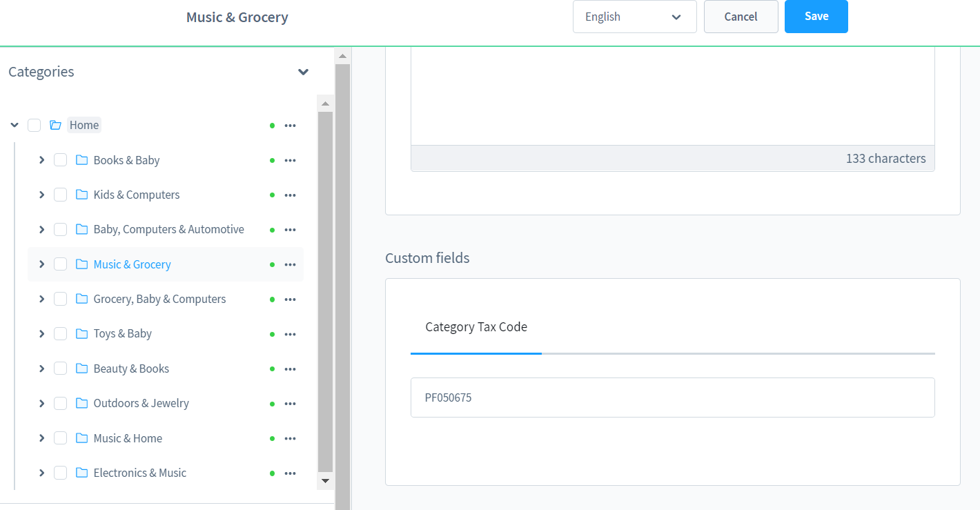Open the English language dropdown
Screen dimensions: 980x510
point(634,17)
